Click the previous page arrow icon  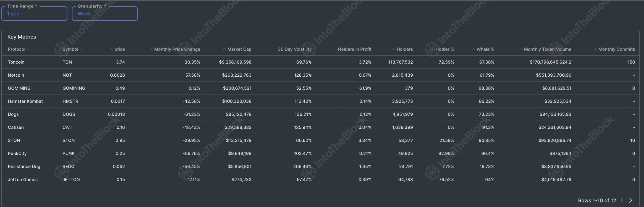(622, 200)
